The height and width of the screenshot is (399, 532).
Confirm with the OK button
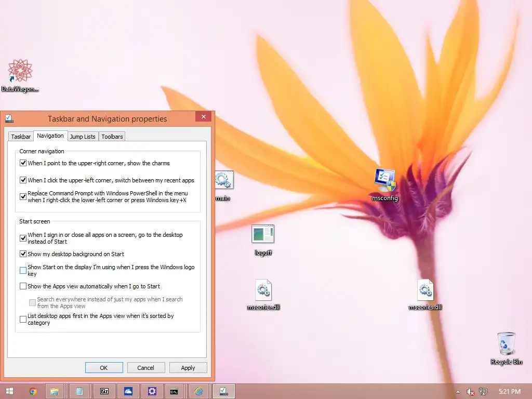(x=104, y=368)
